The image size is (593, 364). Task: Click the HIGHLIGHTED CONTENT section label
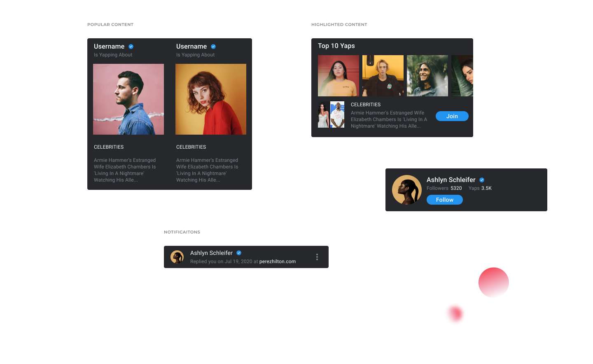[339, 25]
